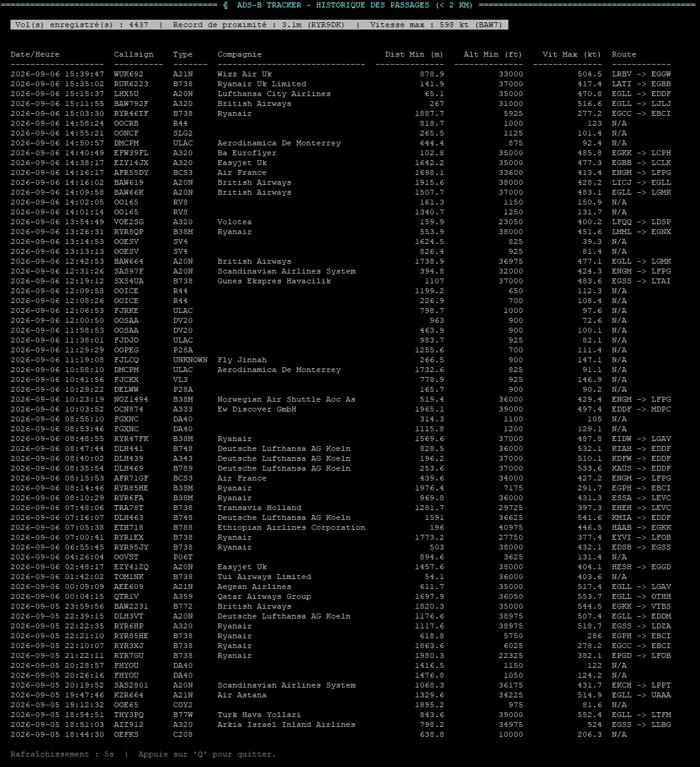This screenshot has height=767, width=700.
Task: Click 'Scandinavian Airlines System' on SAS97F row
Action: [x=287, y=271]
